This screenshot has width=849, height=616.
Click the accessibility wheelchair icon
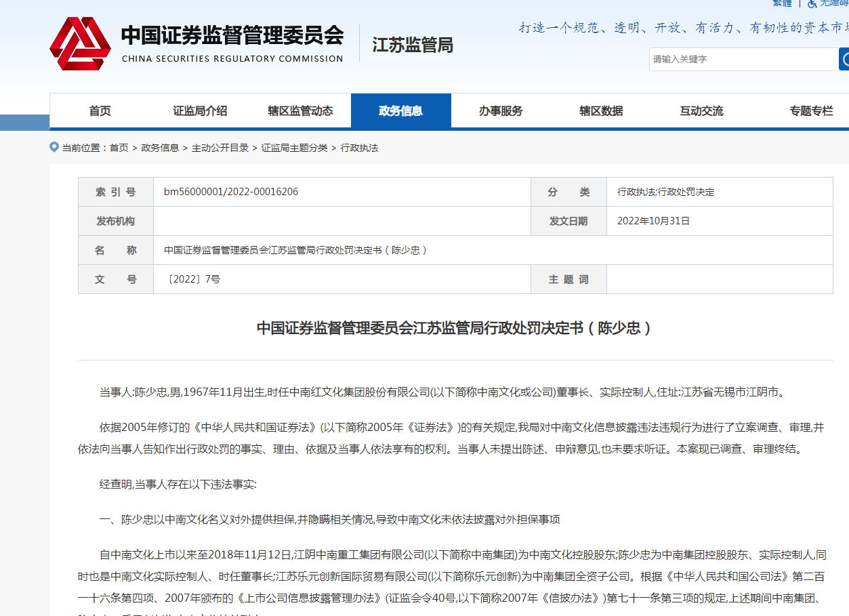click(x=812, y=3)
